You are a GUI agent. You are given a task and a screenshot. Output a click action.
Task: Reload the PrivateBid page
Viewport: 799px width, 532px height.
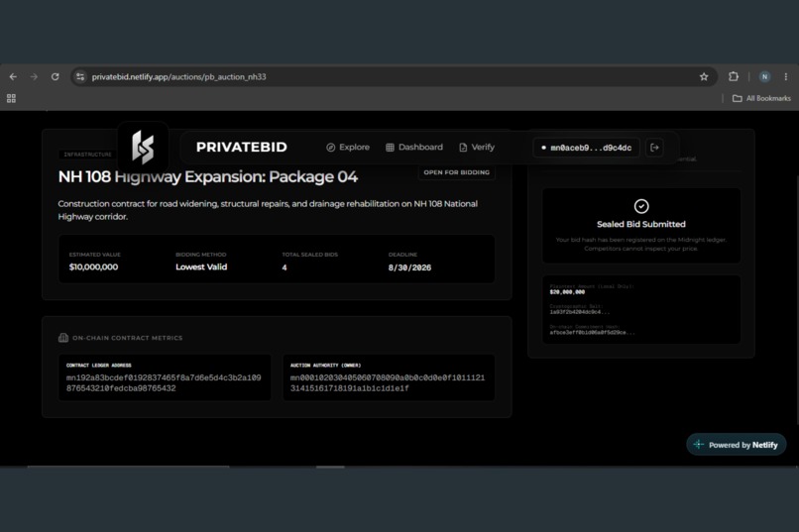coord(56,77)
